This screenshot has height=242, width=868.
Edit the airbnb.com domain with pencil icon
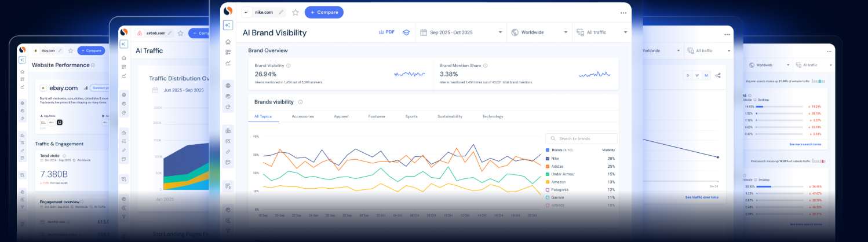(170, 33)
